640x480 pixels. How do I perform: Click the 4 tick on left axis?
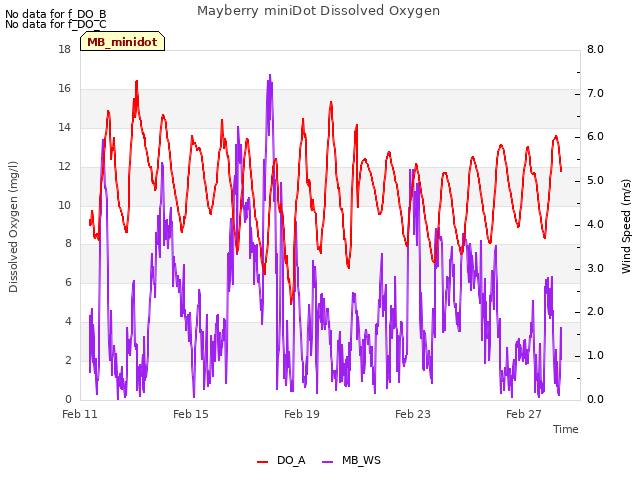pyautogui.click(x=68, y=321)
